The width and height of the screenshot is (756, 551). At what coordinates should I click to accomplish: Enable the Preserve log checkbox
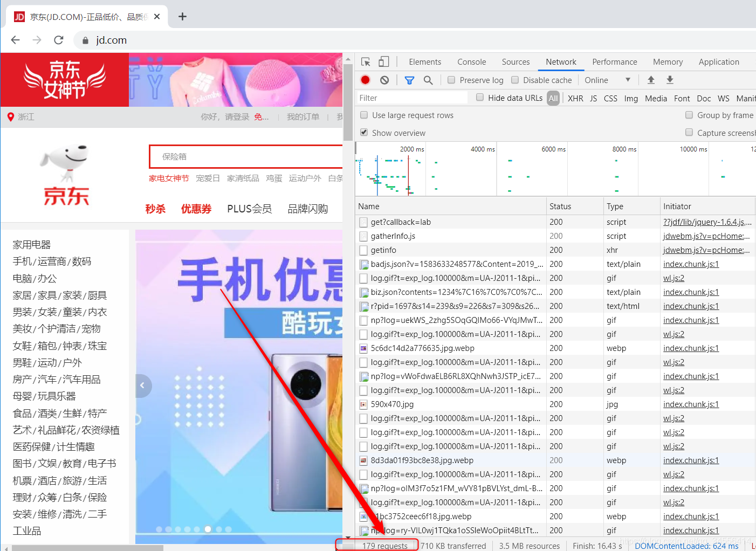click(x=451, y=80)
